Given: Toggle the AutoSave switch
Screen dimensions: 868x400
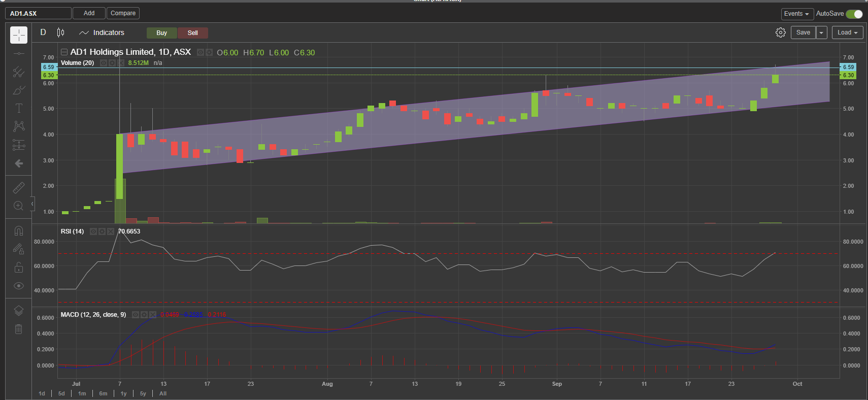Looking at the screenshot, I should tap(854, 14).
